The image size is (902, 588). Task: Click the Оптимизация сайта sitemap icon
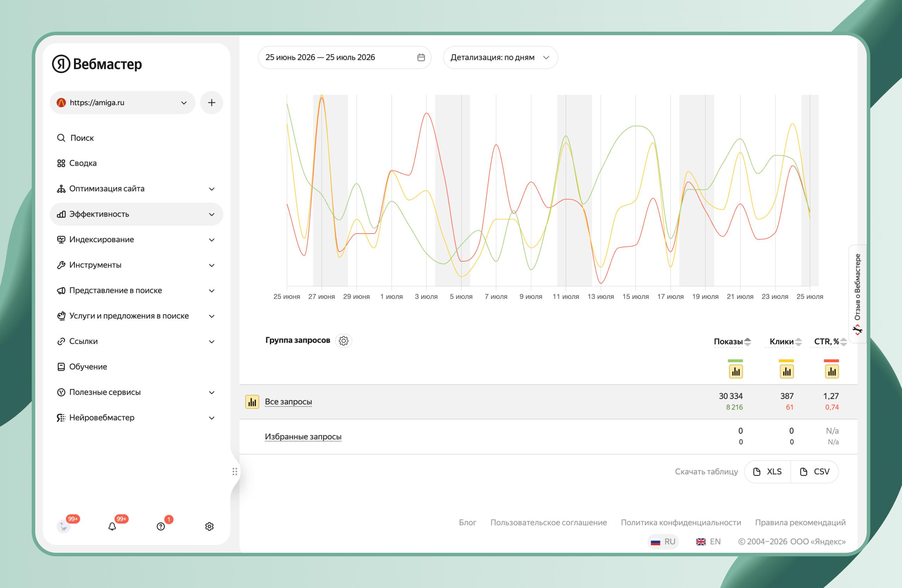(61, 189)
